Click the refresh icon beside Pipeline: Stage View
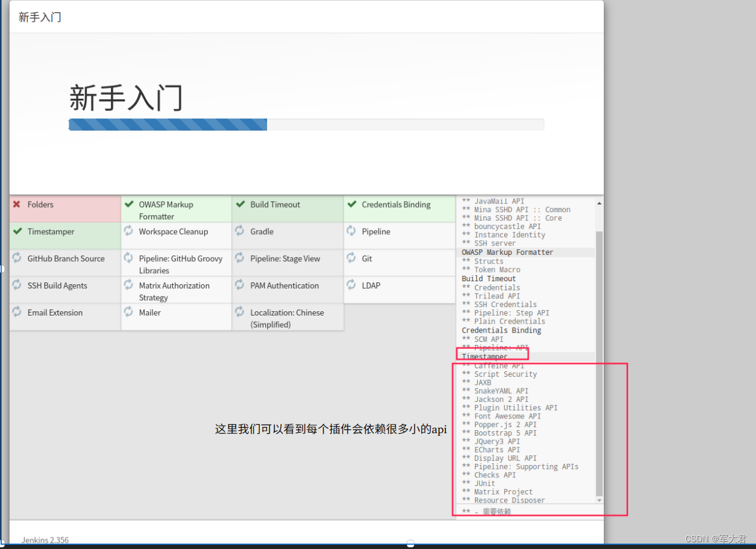756x549 pixels. tap(240, 257)
